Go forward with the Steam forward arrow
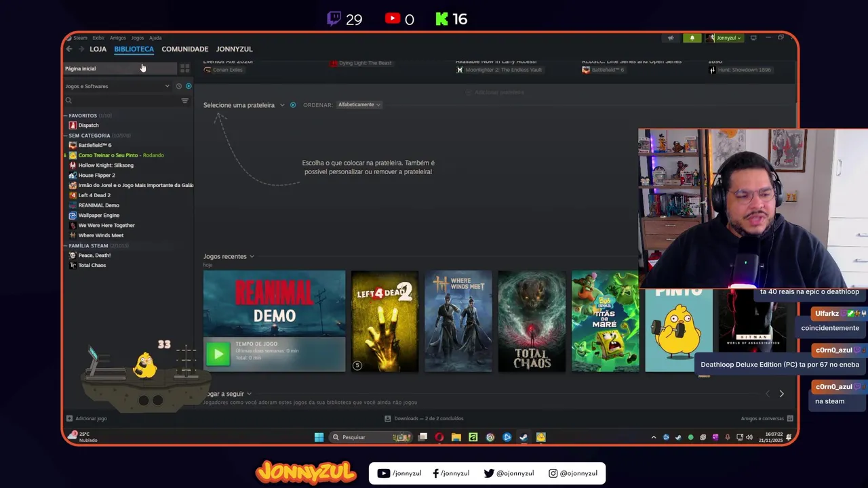The height and width of the screenshot is (488, 868). click(81, 49)
